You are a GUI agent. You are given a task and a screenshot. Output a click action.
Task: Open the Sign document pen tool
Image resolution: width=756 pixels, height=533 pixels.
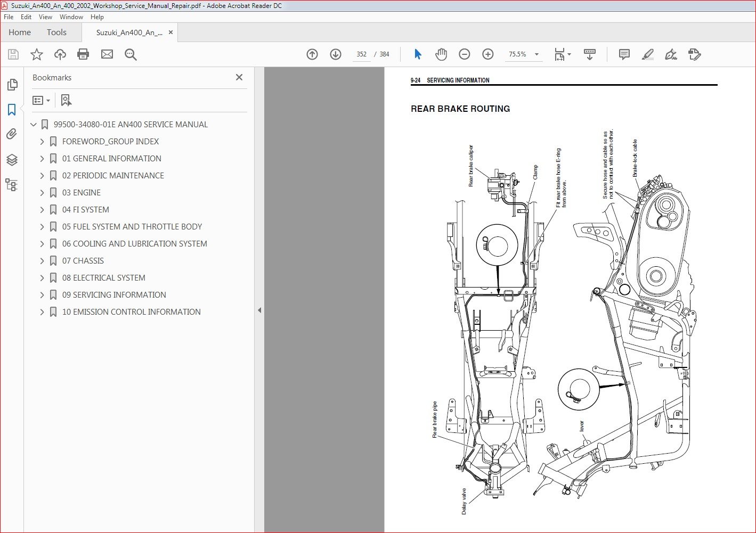click(671, 54)
